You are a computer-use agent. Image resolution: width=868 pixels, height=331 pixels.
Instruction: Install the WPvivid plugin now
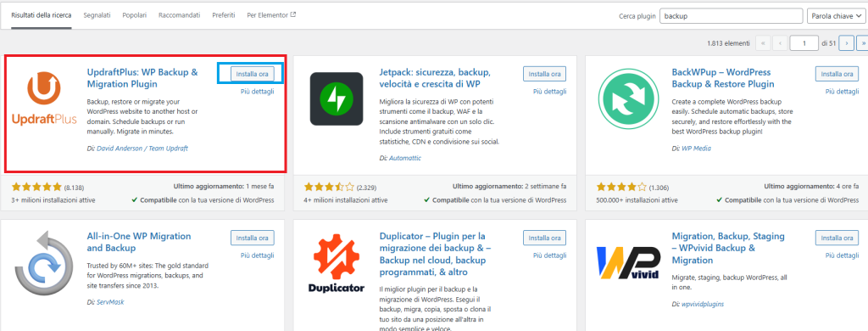tap(837, 238)
